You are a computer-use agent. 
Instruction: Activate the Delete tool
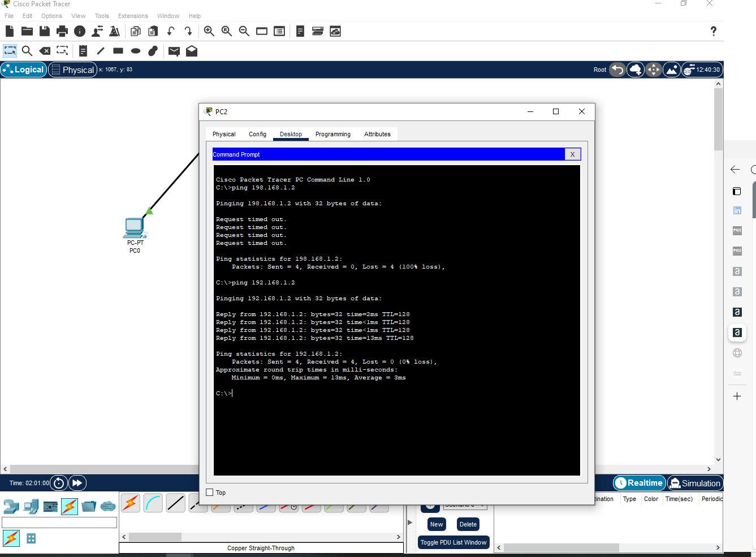click(45, 51)
